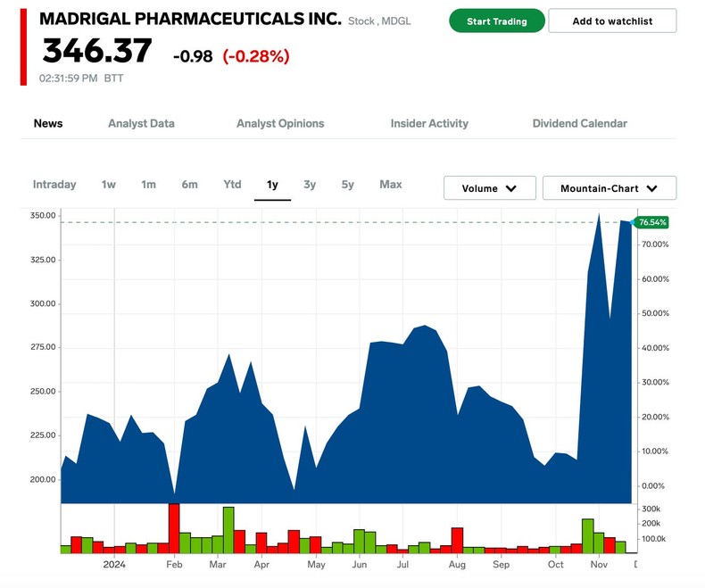Open the Analyst Opinions tab

coord(280,123)
